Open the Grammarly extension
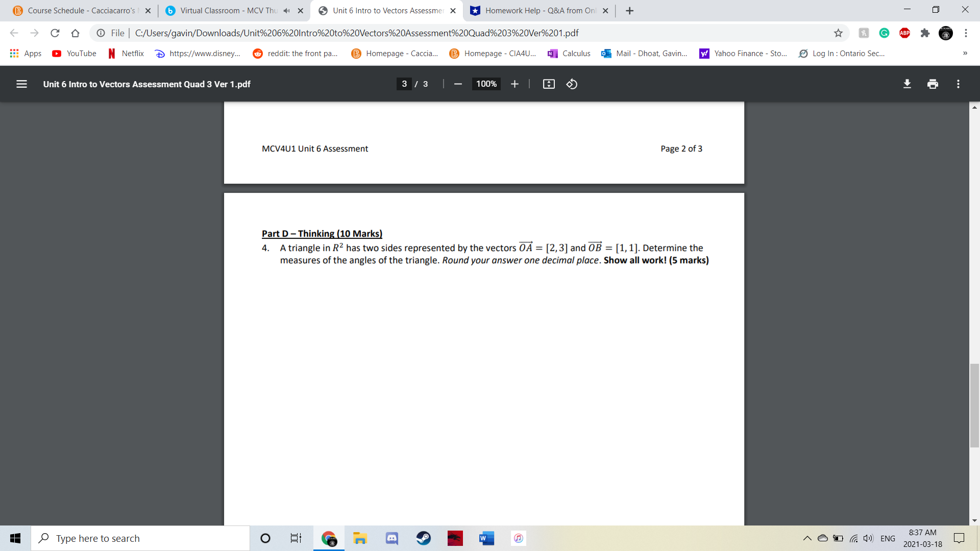Viewport: 980px width, 551px height. tap(884, 33)
